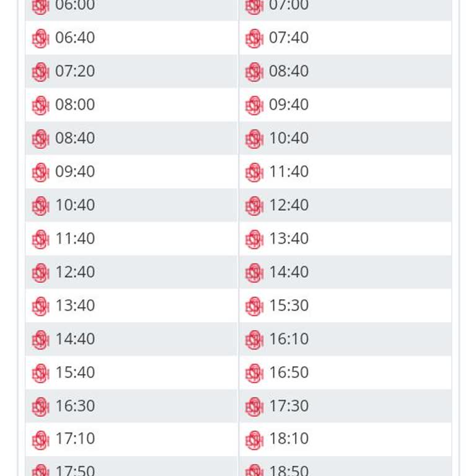476x476 pixels.
Task: Pick the 18:10 time entry
Action: 289,439
